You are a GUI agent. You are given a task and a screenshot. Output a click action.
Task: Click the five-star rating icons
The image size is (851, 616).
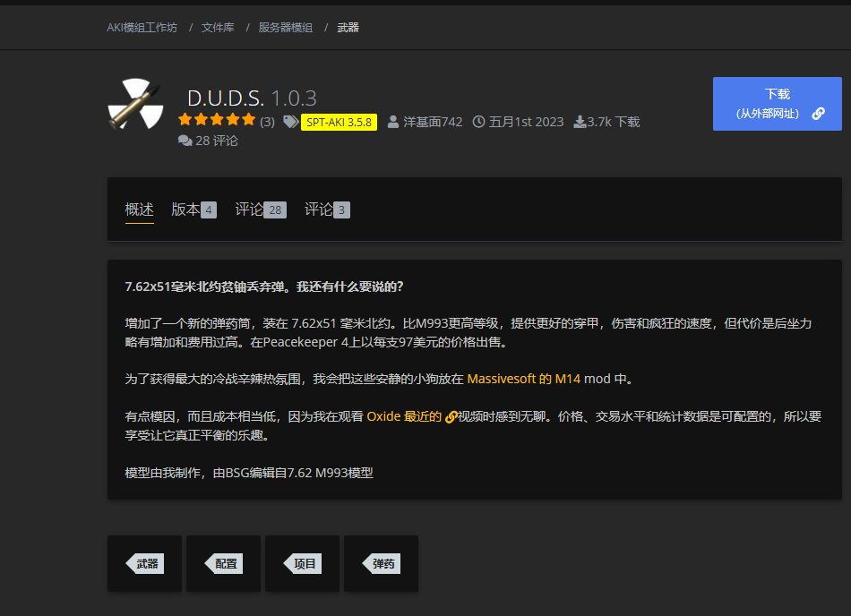point(216,120)
